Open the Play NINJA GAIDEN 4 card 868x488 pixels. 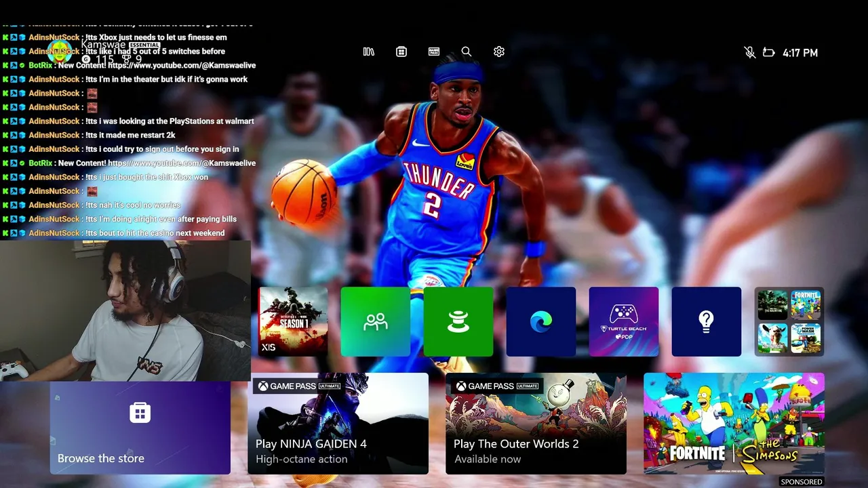pos(338,424)
